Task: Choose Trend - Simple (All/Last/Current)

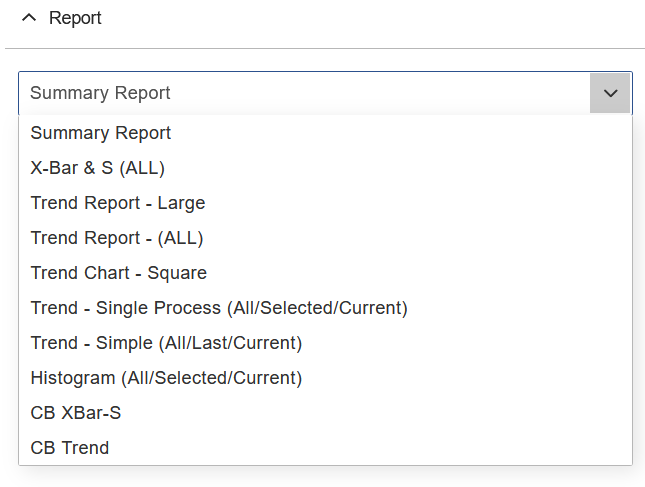Action: click(x=166, y=343)
